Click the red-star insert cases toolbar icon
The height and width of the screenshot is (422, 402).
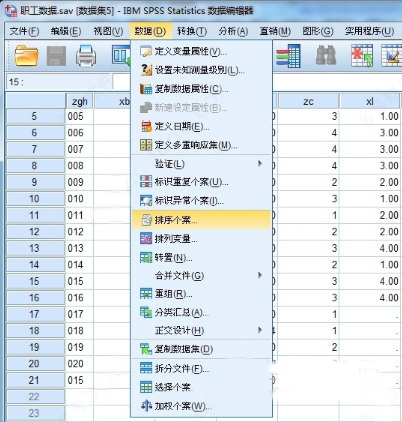362,56
